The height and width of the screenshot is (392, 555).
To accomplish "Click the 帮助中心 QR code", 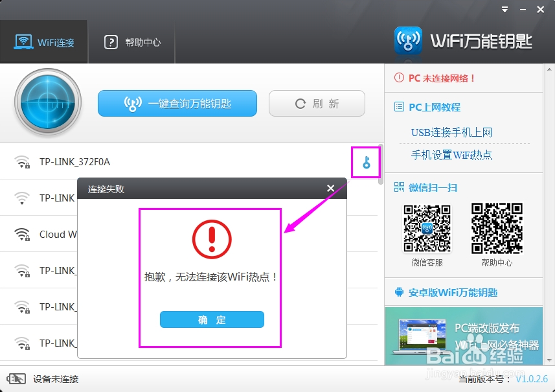I will pyautogui.click(x=497, y=229).
